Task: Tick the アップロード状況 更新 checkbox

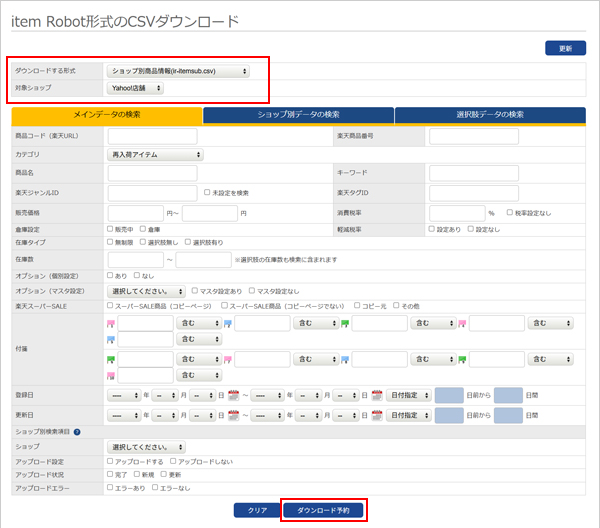Action: tap(164, 474)
